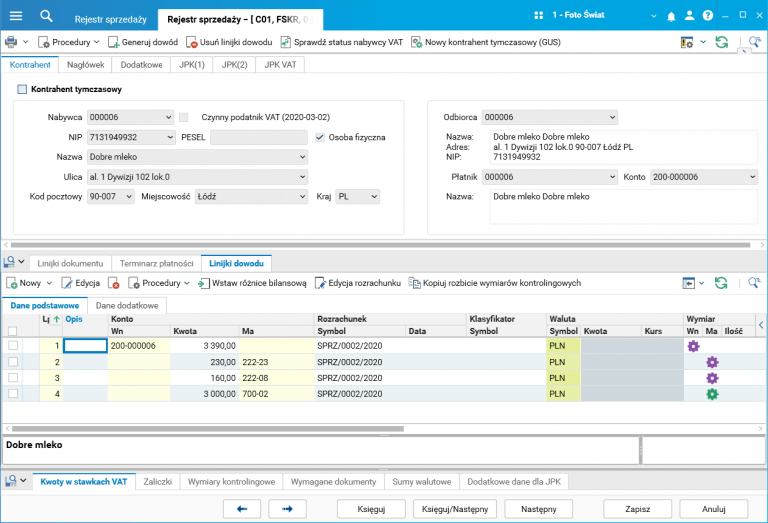Open the Kraj PL dropdown
The width and height of the screenshot is (768, 523).
point(372,197)
